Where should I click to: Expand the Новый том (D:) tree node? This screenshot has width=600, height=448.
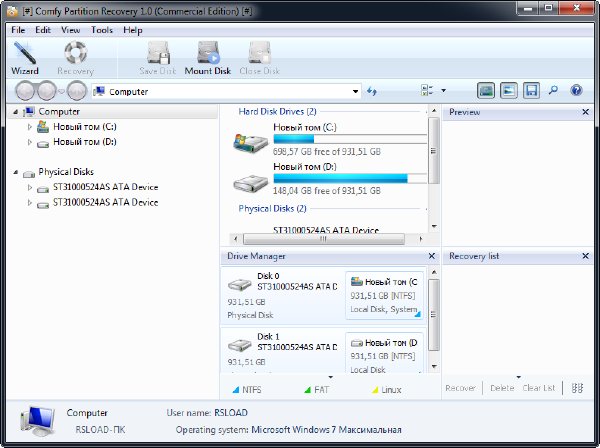click(30, 142)
